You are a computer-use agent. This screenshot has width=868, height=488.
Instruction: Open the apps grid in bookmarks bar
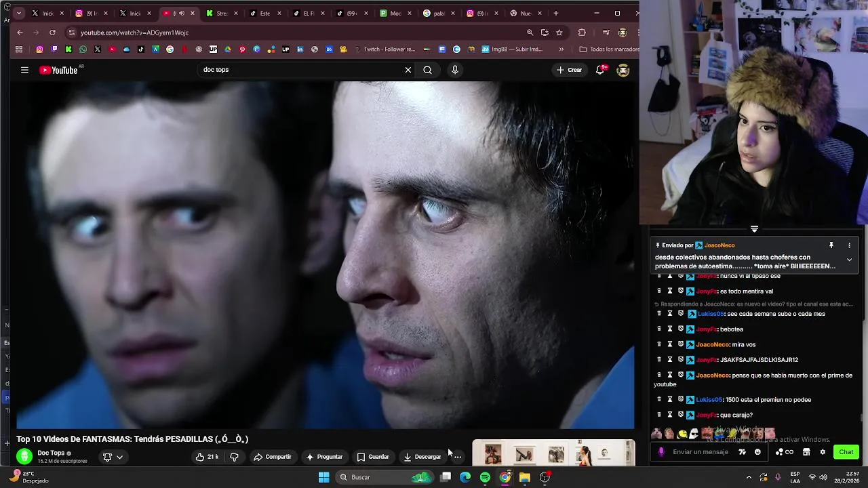coord(19,49)
